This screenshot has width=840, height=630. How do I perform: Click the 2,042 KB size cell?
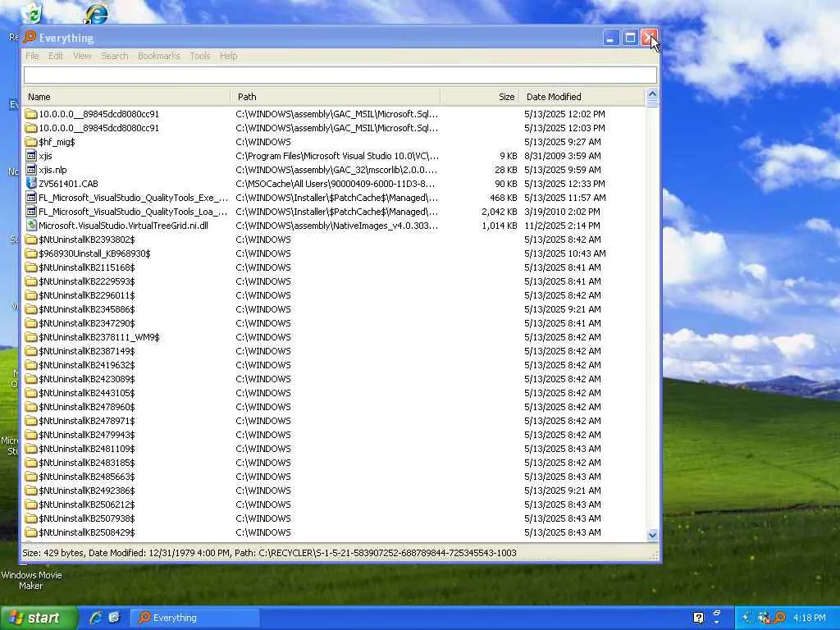point(500,212)
